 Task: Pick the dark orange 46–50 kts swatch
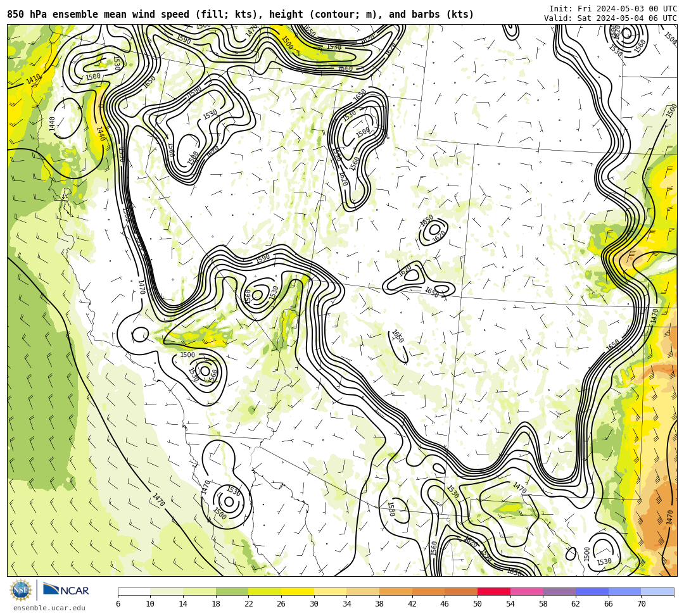pos(461,591)
